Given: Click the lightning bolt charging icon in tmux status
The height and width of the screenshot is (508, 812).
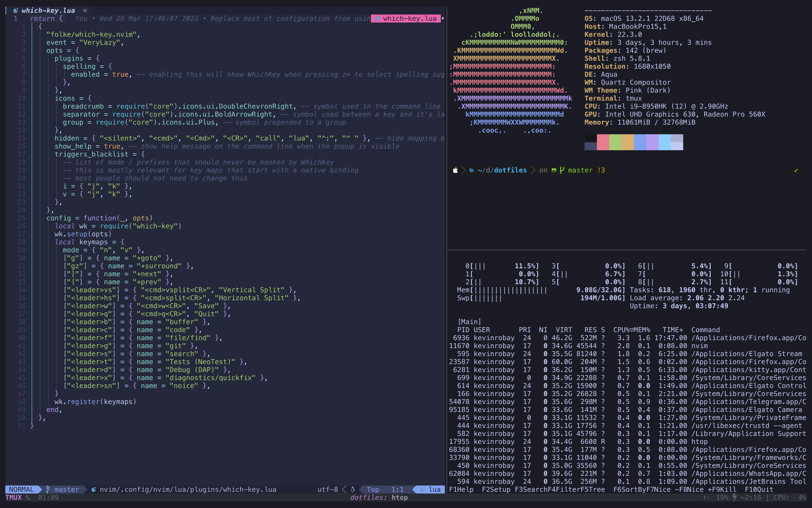Looking at the screenshot, I should click(734, 497).
